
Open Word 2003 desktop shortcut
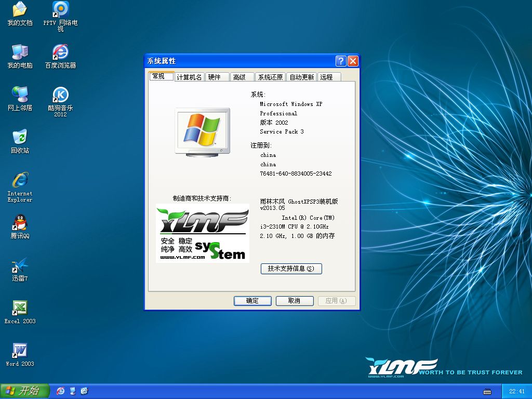coord(20,355)
